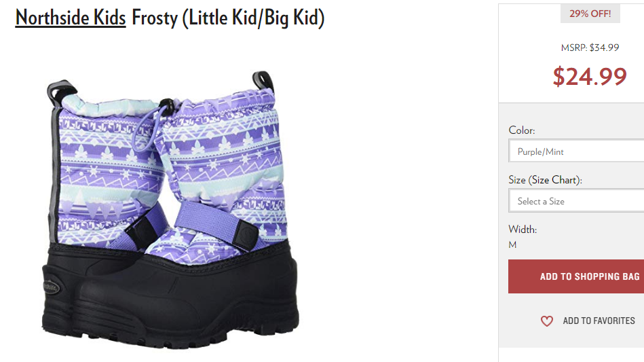644x362 pixels.
Task: Open the Color dropdown showing Purple/Mint
Action: tap(576, 151)
